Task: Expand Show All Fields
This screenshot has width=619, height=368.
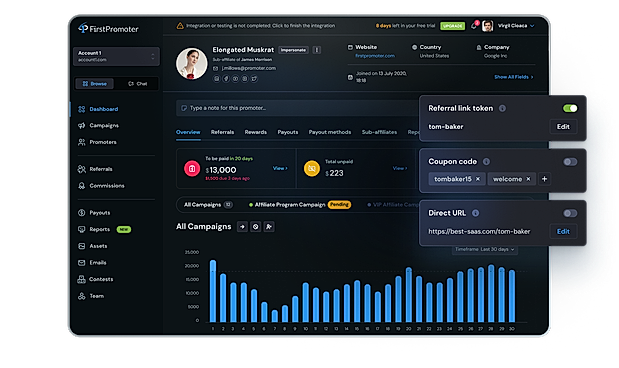Action: coord(514,77)
